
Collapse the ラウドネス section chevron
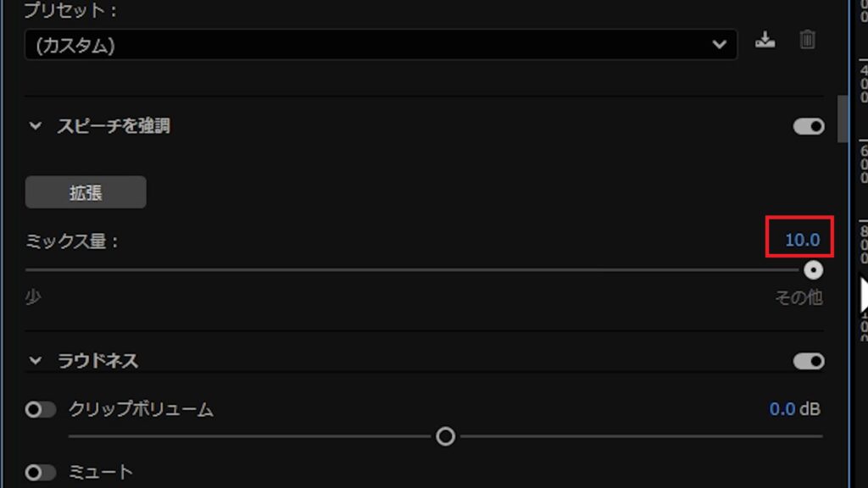[36, 361]
